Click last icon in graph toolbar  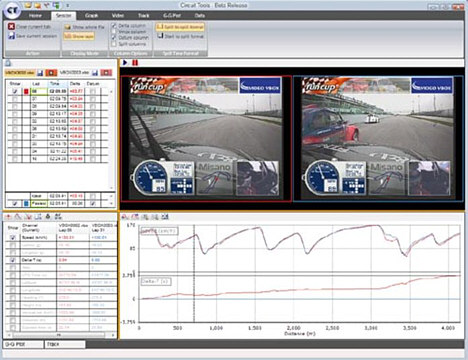[165, 217]
